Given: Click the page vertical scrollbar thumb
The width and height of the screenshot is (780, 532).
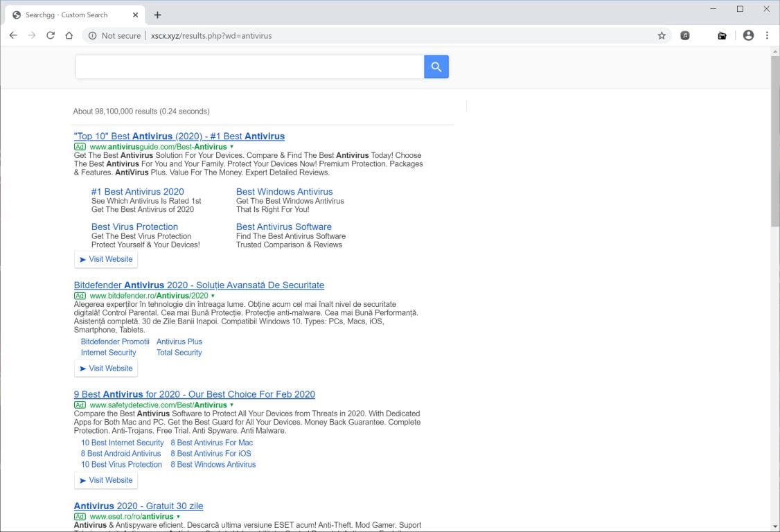Looking at the screenshot, I should (x=775, y=141).
